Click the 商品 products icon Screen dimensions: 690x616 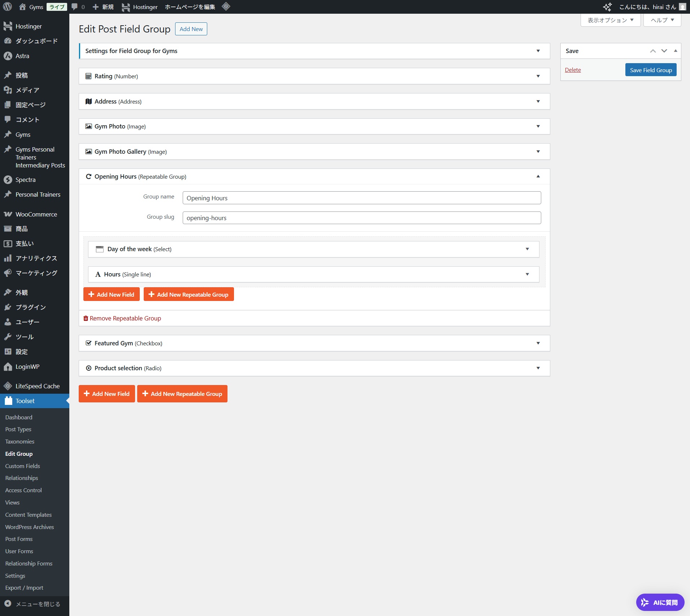[x=8, y=229]
